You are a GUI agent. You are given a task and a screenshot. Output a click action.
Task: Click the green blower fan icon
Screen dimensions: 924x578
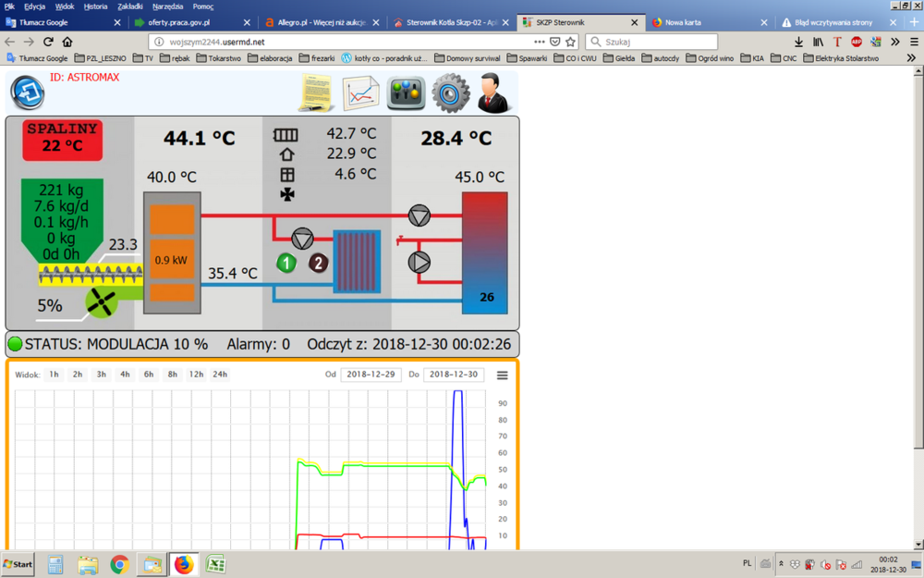click(103, 301)
